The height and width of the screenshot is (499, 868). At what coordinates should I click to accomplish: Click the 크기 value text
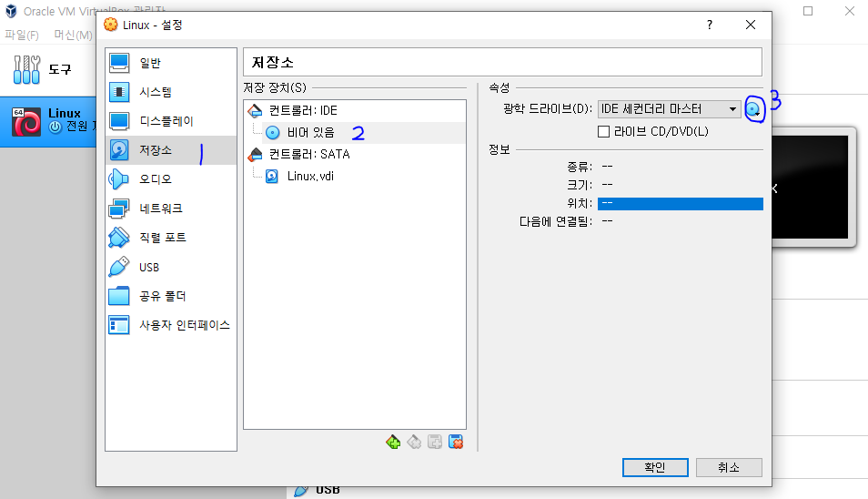[x=607, y=185]
